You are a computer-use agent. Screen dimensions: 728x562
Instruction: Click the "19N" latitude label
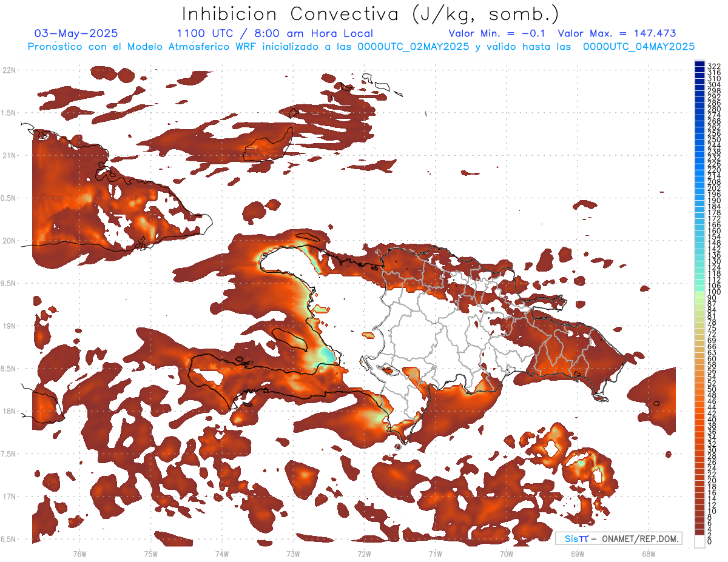tap(10, 326)
